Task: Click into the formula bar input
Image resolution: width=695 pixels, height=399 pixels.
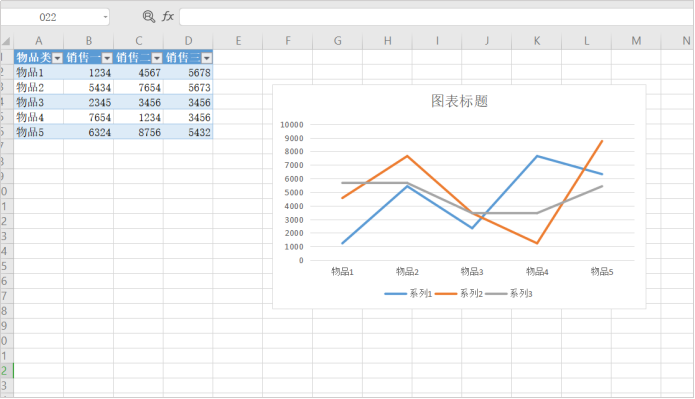Action: 437,17
